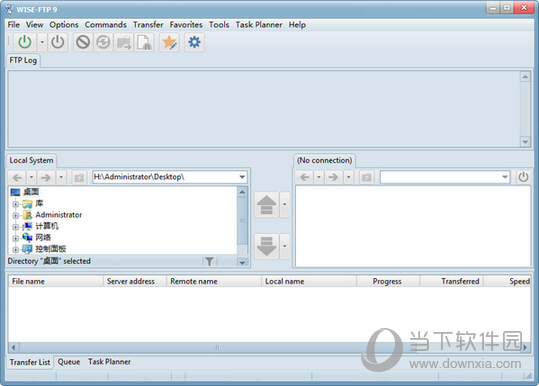Click remote panel Back arrow
Viewport: 539px width, 386px height.
pos(305,177)
